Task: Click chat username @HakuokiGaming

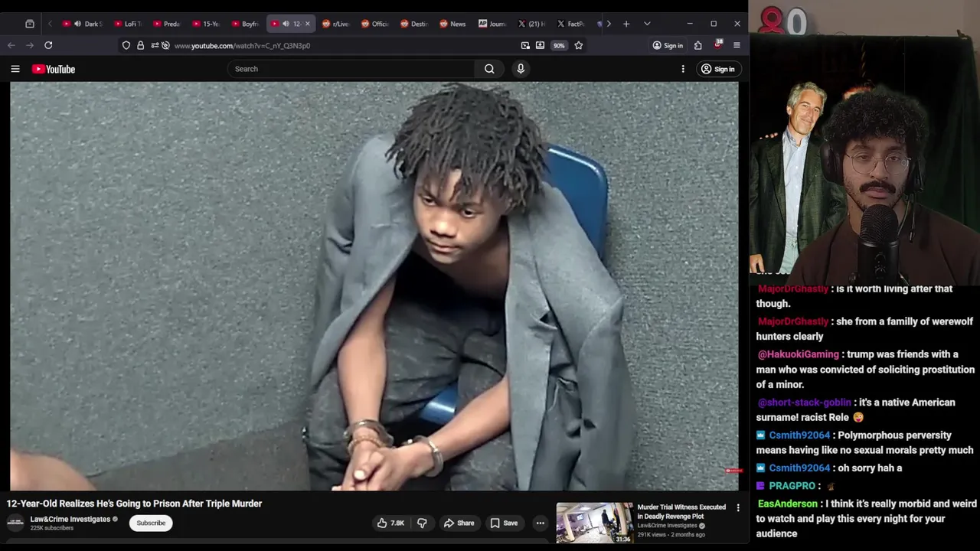Action: [799, 354]
